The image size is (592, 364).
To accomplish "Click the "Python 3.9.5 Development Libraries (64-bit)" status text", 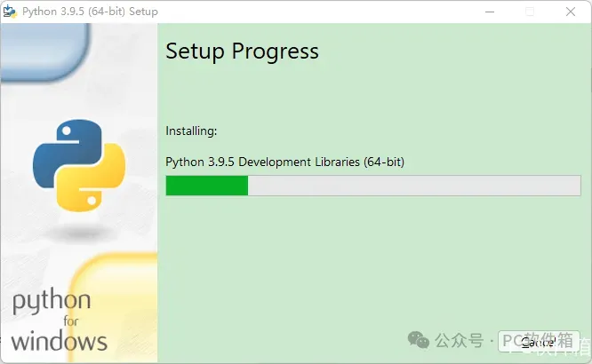I will point(285,162).
